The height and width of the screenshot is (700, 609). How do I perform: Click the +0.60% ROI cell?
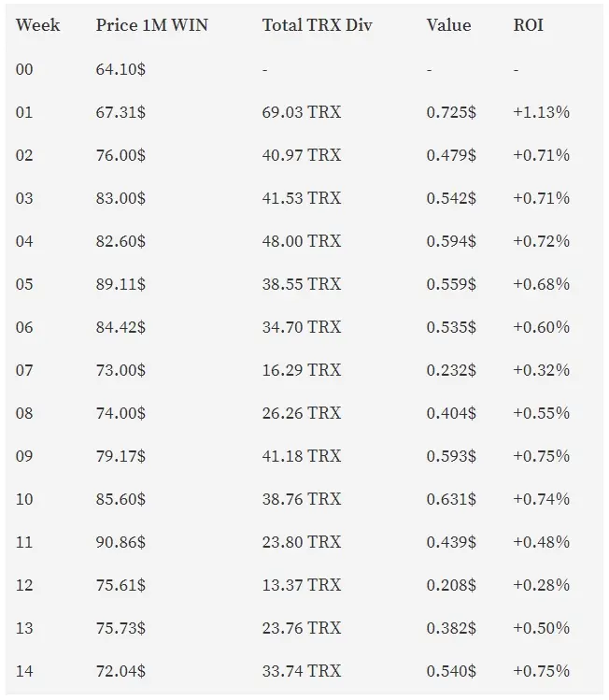point(541,327)
